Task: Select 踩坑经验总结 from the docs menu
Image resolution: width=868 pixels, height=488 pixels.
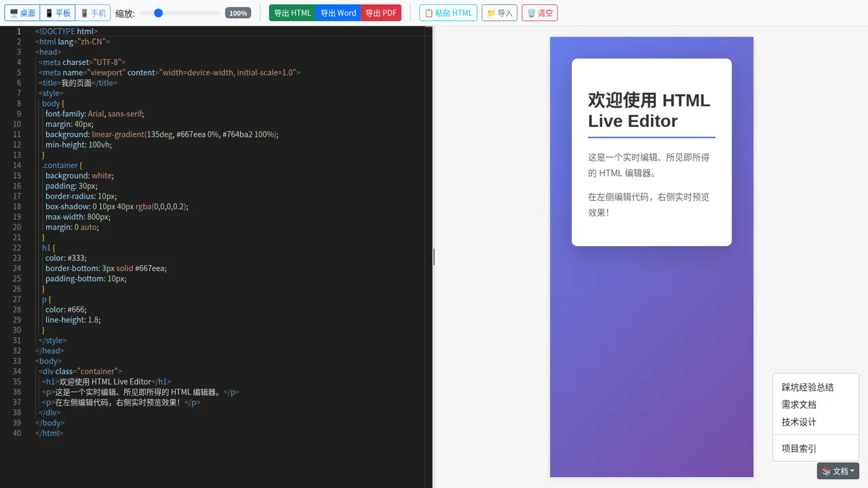Action: 816,388
